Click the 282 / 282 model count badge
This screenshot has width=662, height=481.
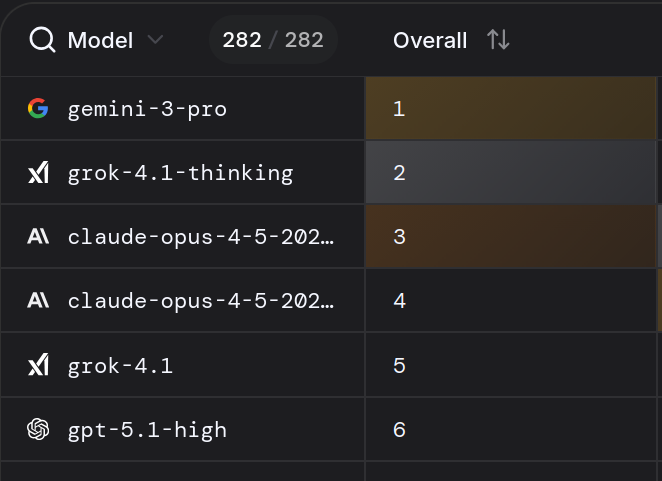(x=273, y=40)
